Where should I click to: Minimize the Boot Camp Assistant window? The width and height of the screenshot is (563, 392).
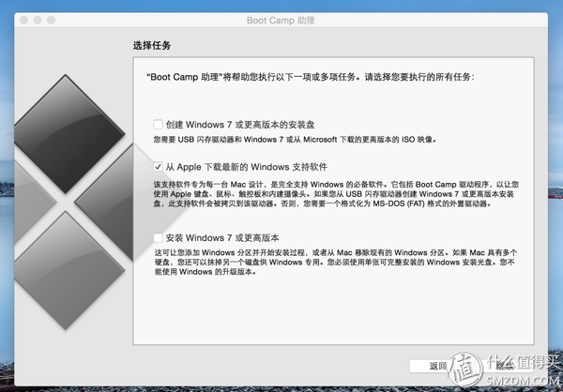tap(38, 20)
